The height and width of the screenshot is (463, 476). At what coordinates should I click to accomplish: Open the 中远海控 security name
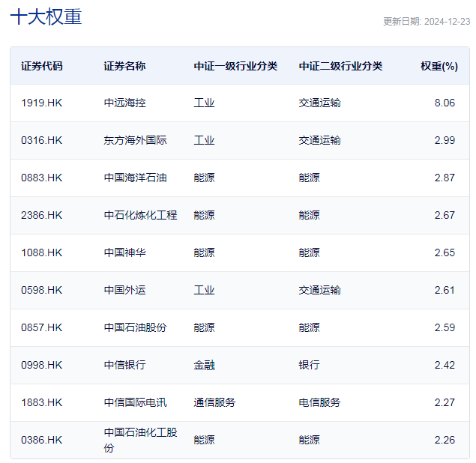coord(124,103)
